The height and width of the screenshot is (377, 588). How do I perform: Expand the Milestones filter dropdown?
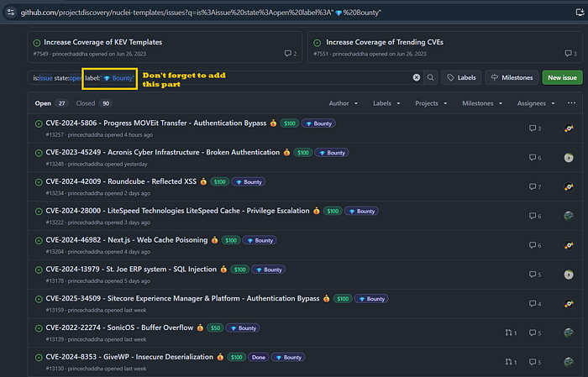482,103
